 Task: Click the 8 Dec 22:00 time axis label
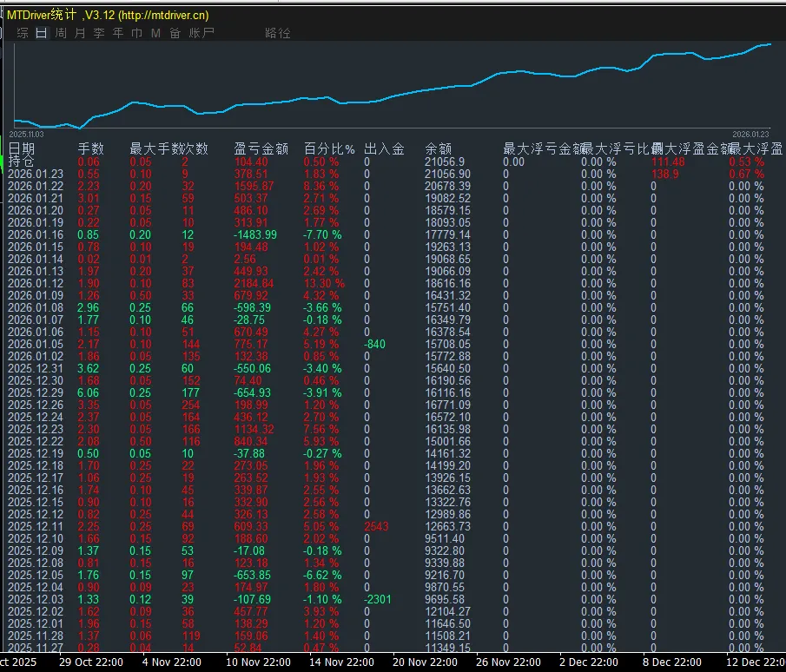pyautogui.click(x=672, y=662)
